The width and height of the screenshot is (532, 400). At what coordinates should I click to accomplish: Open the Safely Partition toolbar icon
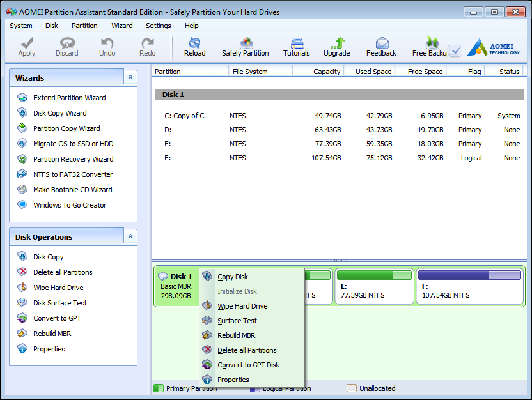click(x=246, y=43)
